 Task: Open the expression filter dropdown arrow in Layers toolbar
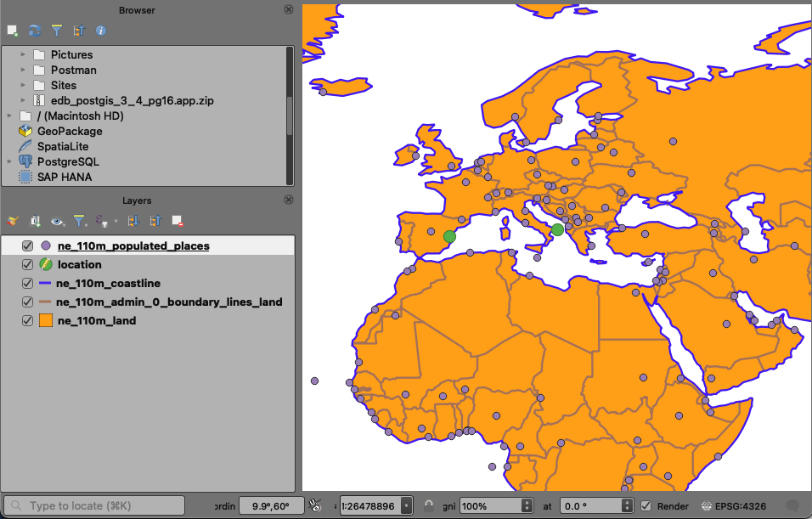pyautogui.click(x=116, y=221)
